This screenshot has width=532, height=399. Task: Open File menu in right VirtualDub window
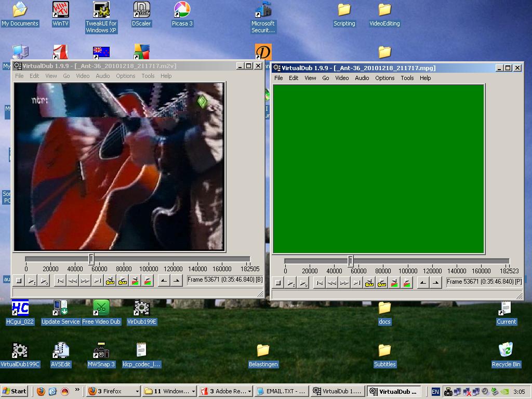pyautogui.click(x=278, y=78)
